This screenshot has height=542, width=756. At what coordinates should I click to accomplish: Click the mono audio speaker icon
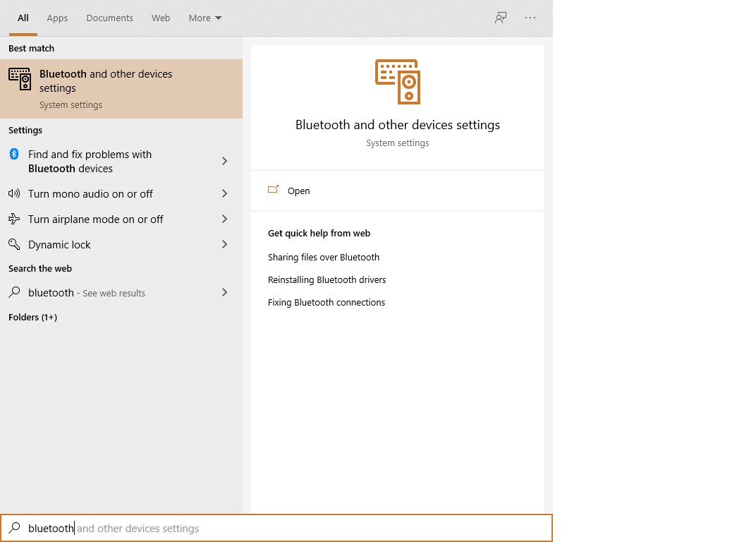pyautogui.click(x=14, y=193)
